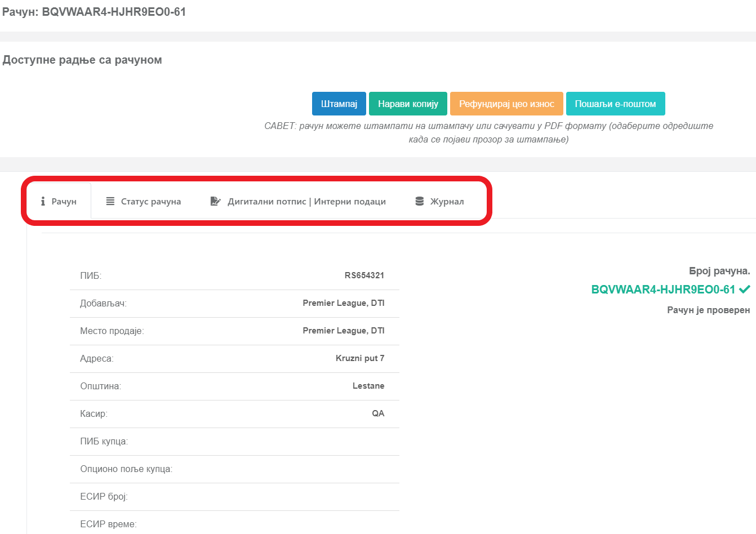Image resolution: width=756 pixels, height=534 pixels.
Task: Click the Касир value QA
Action: pyautogui.click(x=378, y=413)
